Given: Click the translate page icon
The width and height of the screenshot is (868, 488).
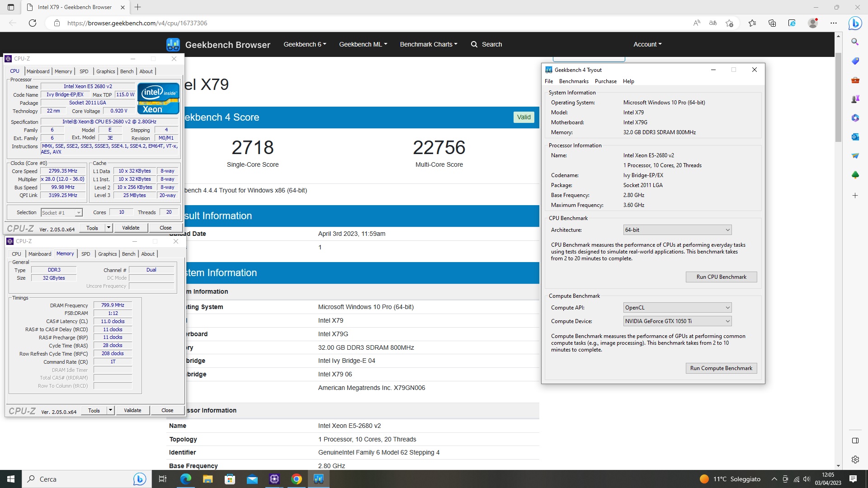Looking at the screenshot, I should (713, 23).
